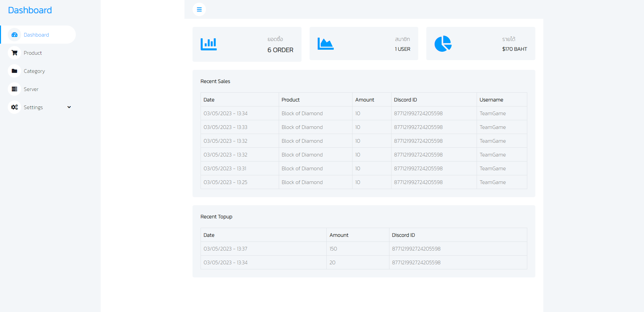Click the bar chart icon on orders card
This screenshot has width=644, height=312.
209,44
